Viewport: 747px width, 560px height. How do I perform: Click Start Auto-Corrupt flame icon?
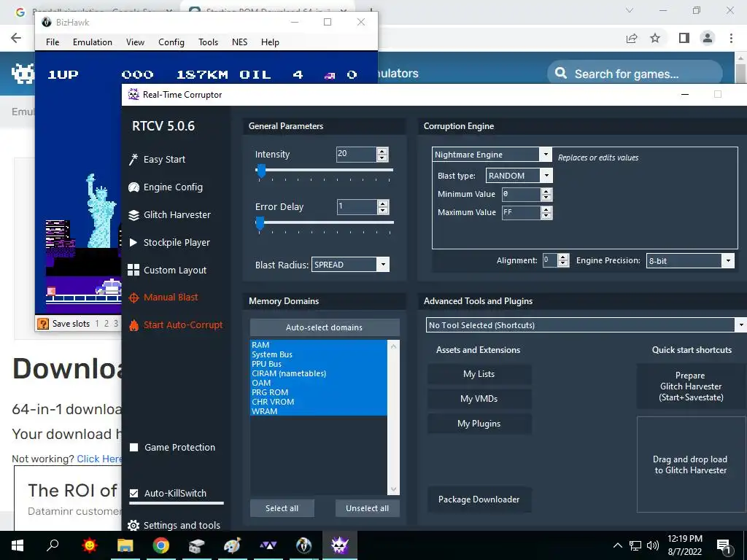(134, 325)
